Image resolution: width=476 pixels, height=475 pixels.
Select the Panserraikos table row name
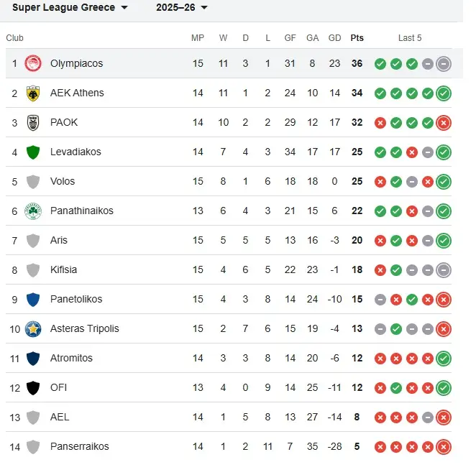[79, 446]
